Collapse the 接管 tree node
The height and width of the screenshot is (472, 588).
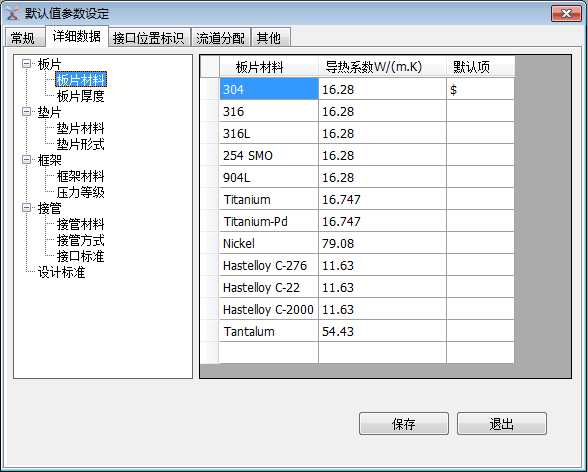(x=26, y=208)
